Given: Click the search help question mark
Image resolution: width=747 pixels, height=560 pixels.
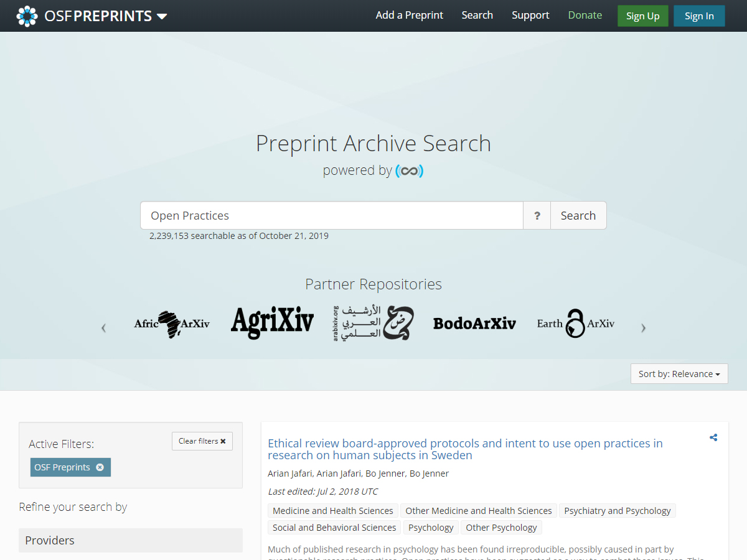Looking at the screenshot, I should [x=537, y=216].
